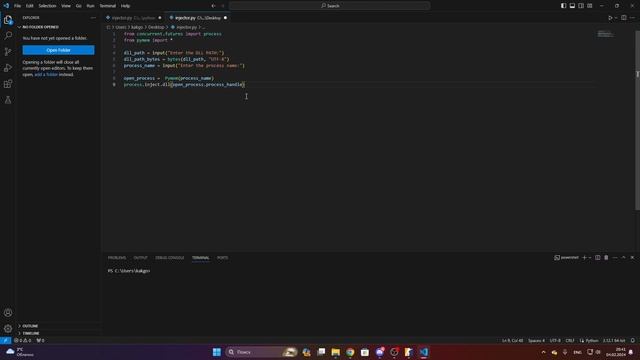Open the Terminal menu
This screenshot has width=640, height=360.
click(x=108, y=6)
